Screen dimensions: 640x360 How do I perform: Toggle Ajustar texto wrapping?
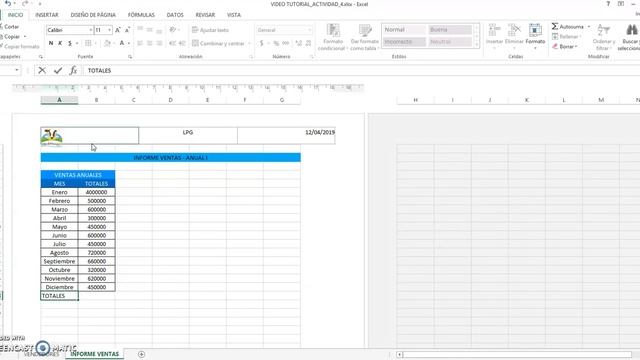coord(210,30)
